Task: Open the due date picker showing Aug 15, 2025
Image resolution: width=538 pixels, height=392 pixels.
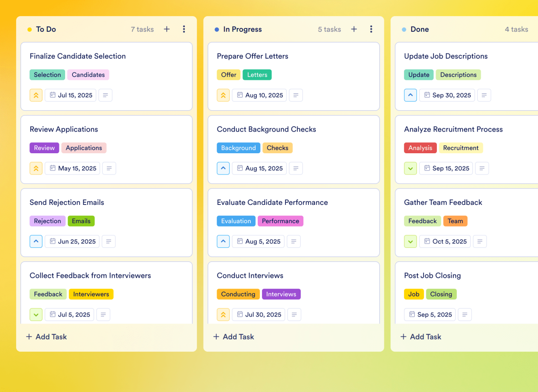Action: (259, 168)
